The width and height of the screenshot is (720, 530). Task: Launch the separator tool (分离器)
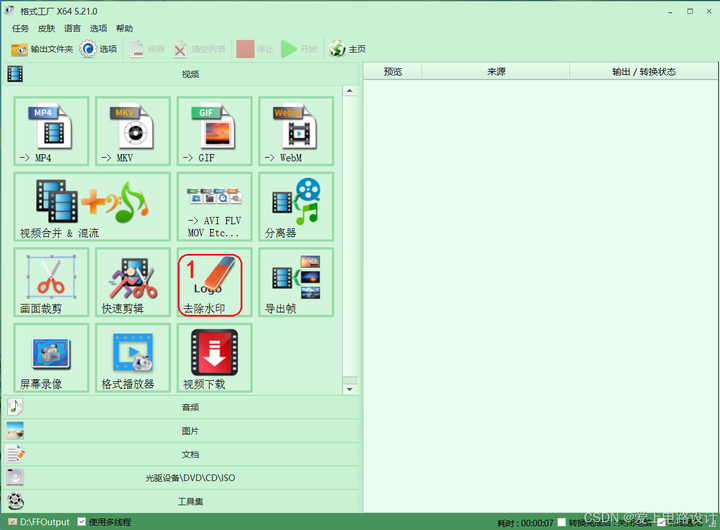point(296,207)
